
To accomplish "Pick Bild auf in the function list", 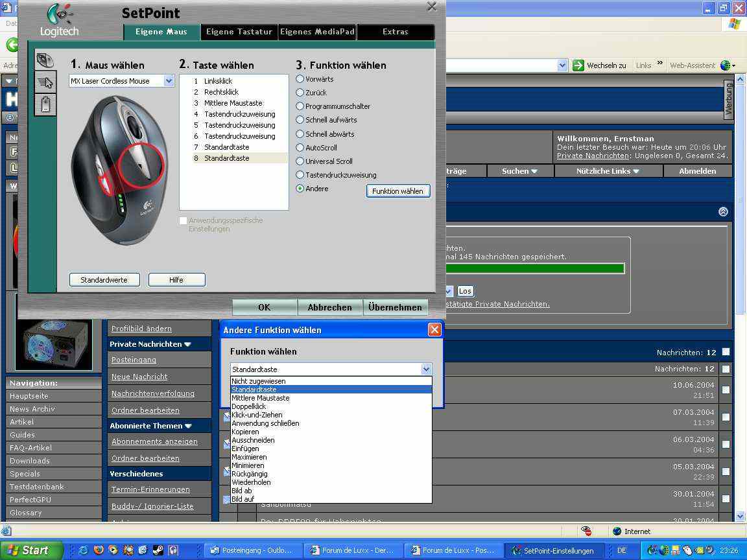I will 331,499.
